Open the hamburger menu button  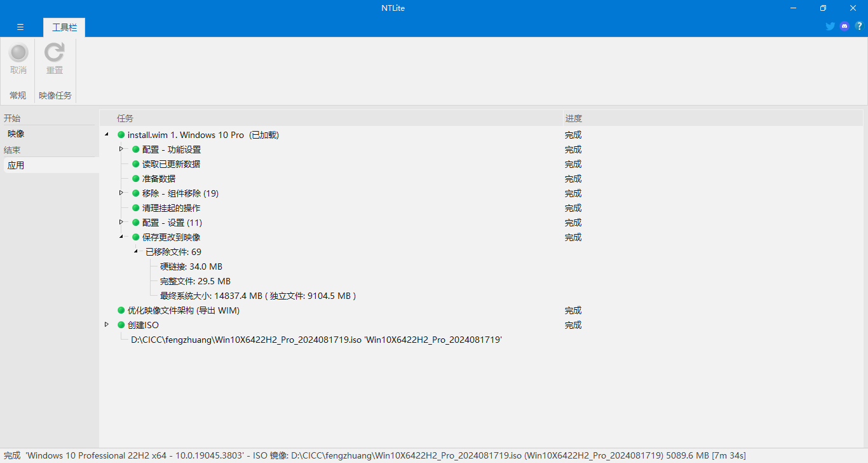20,27
